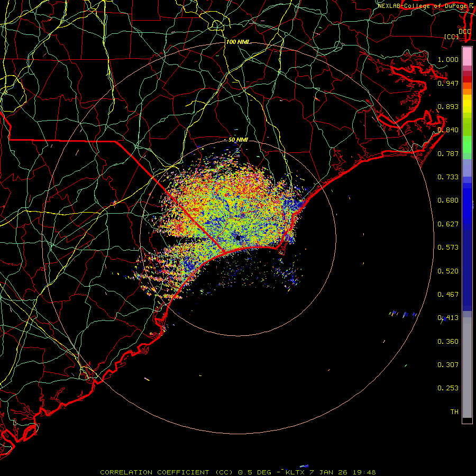Click the 0.947 legend value

pyautogui.click(x=448, y=83)
